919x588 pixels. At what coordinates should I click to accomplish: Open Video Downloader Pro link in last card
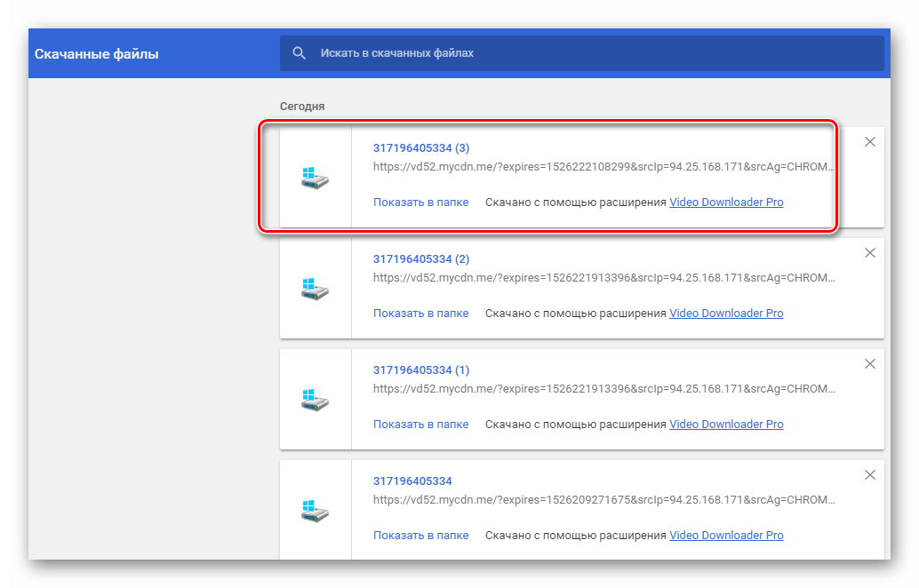tap(726, 536)
